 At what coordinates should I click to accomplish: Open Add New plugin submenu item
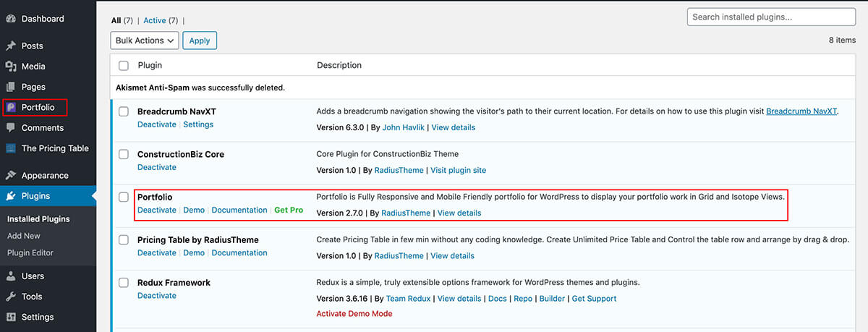[24, 236]
